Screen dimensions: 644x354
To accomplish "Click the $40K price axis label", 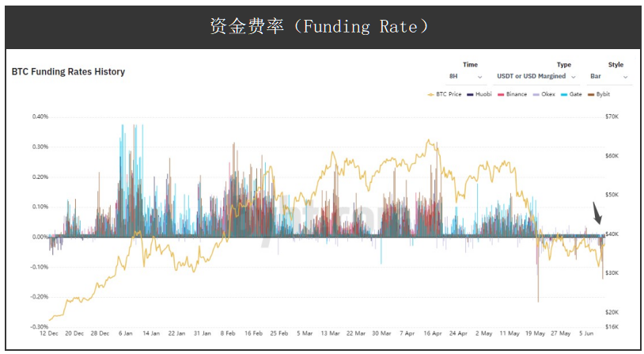I will coord(611,234).
